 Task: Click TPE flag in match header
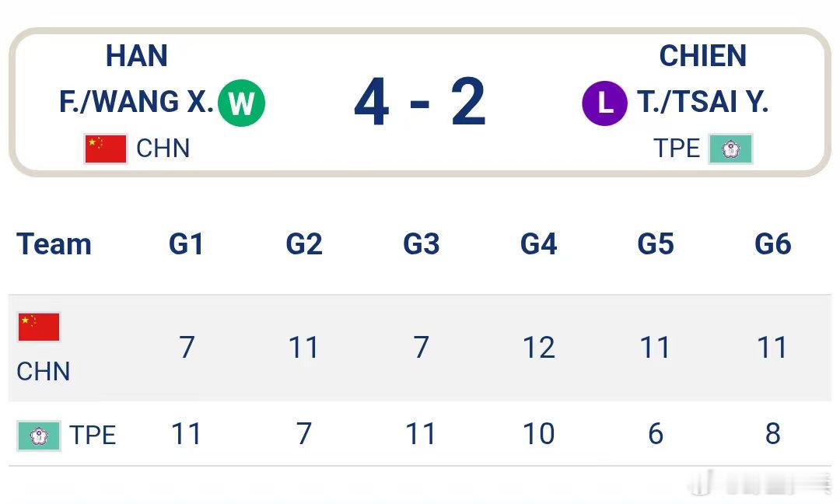coord(730,149)
